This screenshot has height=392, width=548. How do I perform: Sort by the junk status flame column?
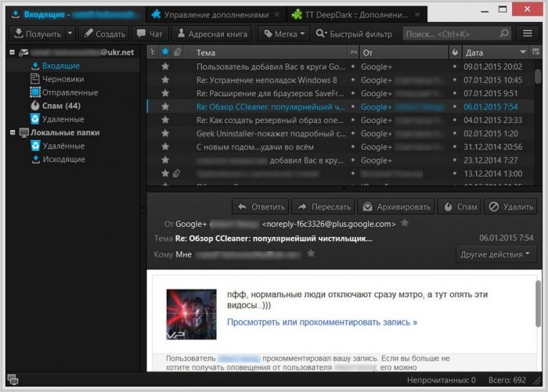pyautogui.click(x=456, y=52)
